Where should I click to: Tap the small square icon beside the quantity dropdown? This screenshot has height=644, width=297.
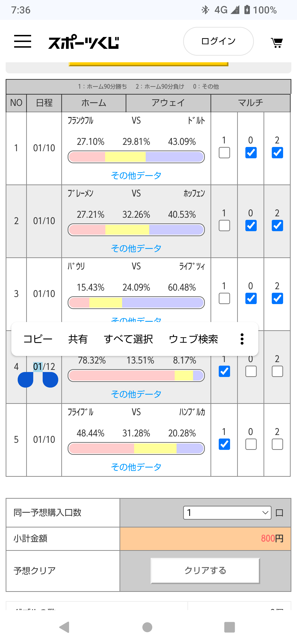[x=279, y=513]
